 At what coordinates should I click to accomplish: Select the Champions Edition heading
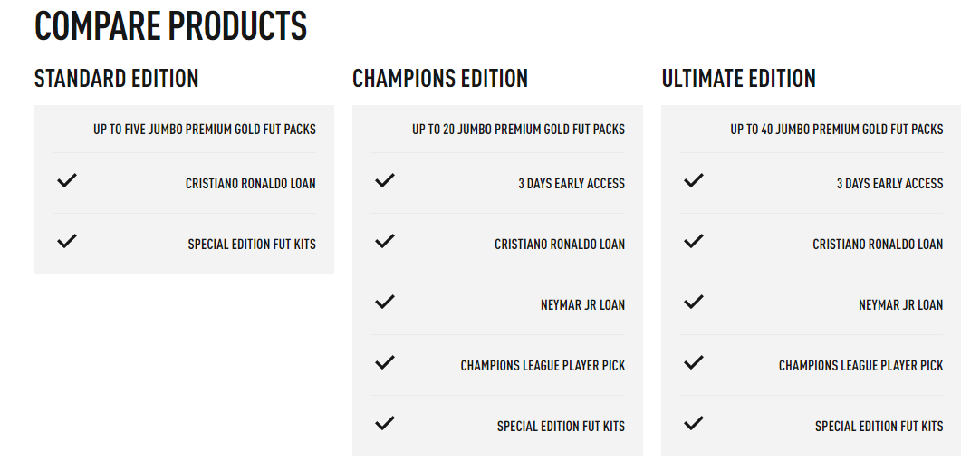tap(440, 79)
